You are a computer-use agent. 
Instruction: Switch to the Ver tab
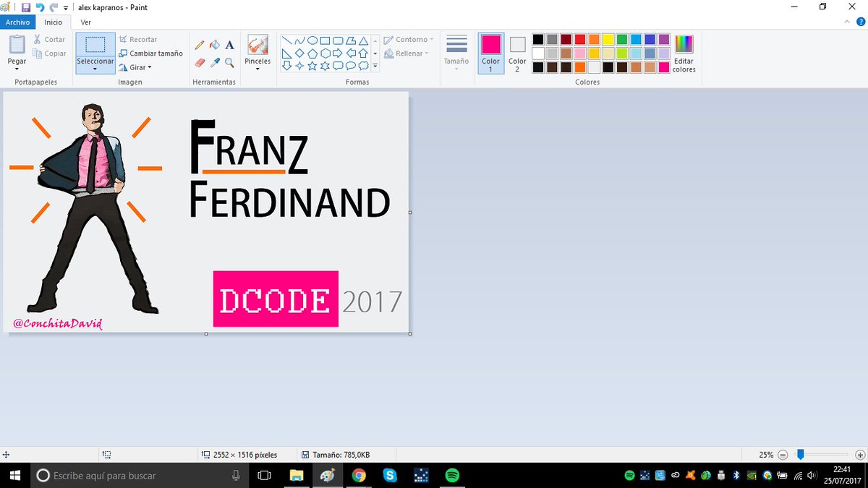(86, 22)
